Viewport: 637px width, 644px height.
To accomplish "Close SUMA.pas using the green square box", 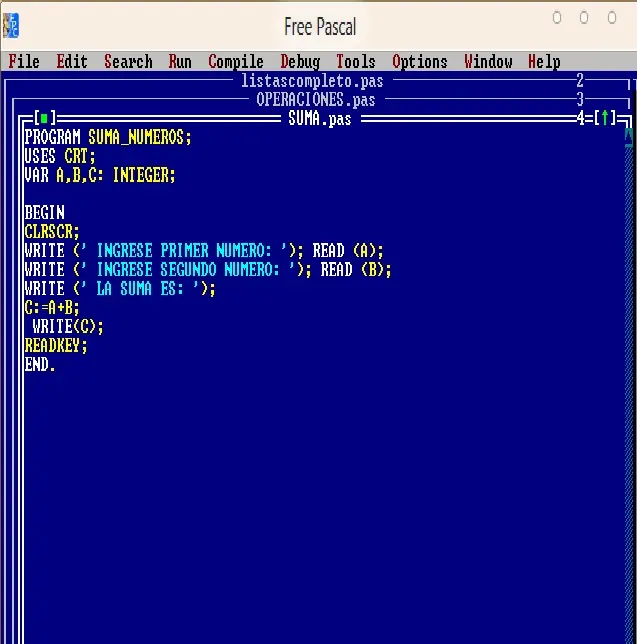I will tap(44, 119).
